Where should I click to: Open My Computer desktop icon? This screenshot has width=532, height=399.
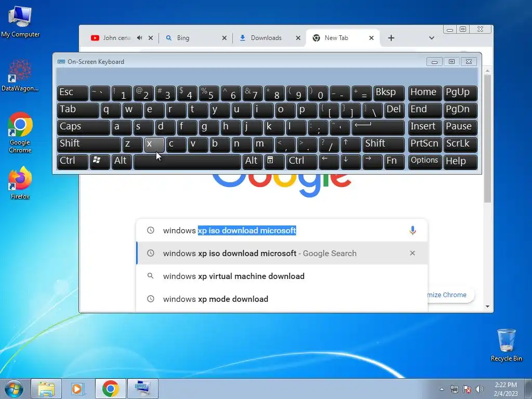[x=20, y=22]
